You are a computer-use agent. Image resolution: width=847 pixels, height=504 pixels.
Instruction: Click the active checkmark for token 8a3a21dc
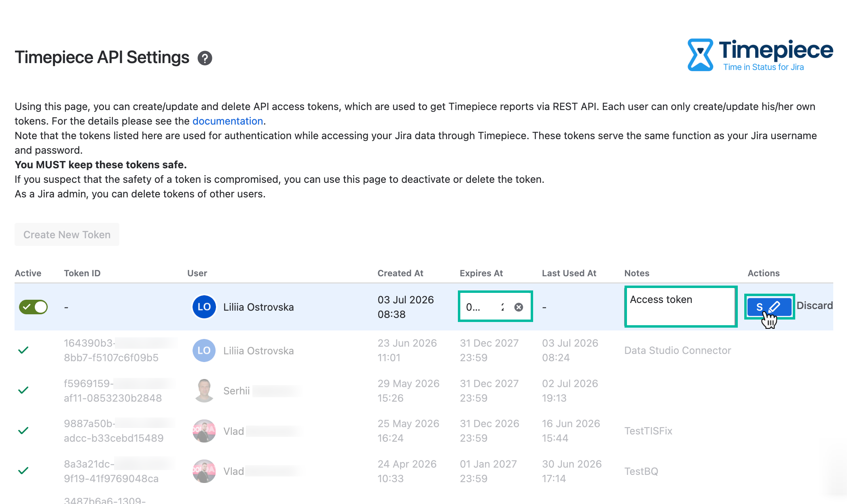[23, 471]
